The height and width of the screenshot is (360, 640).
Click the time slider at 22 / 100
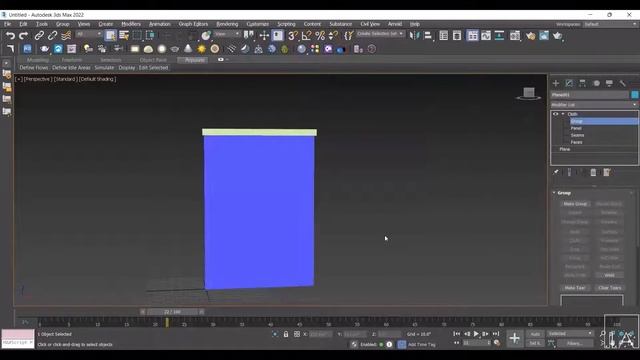[172, 312]
